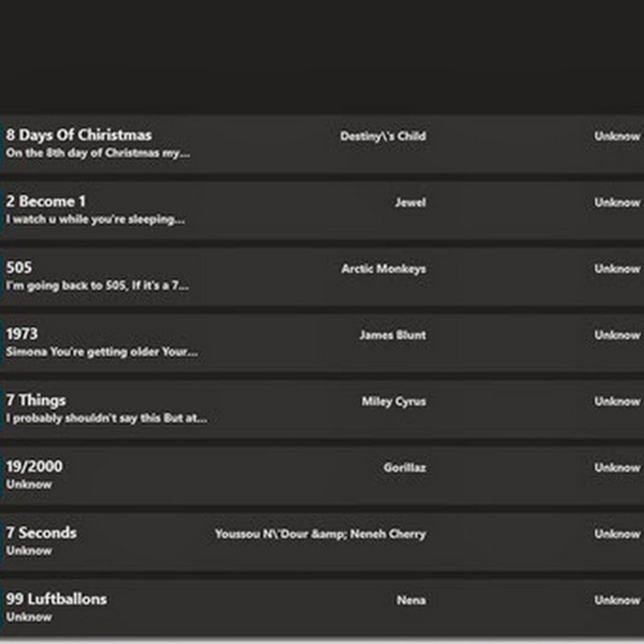Open the song '7 Seconds'
The width and height of the screenshot is (644, 644).
[41, 533]
